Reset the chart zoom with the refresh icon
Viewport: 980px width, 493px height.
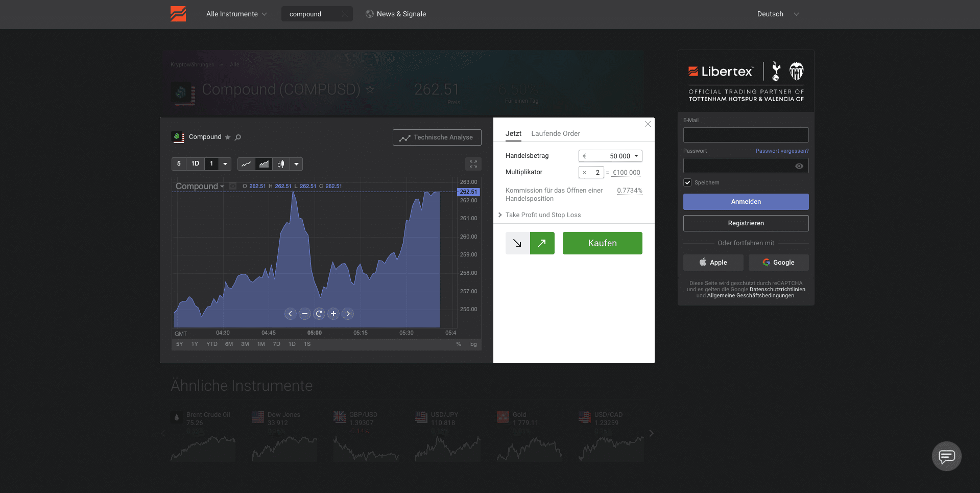pos(319,314)
